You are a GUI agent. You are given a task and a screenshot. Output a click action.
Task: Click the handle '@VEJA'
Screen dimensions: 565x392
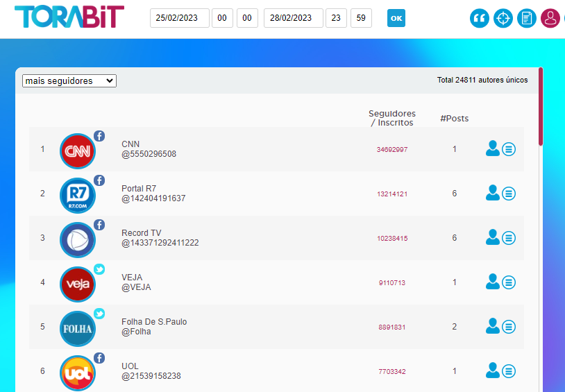(136, 287)
